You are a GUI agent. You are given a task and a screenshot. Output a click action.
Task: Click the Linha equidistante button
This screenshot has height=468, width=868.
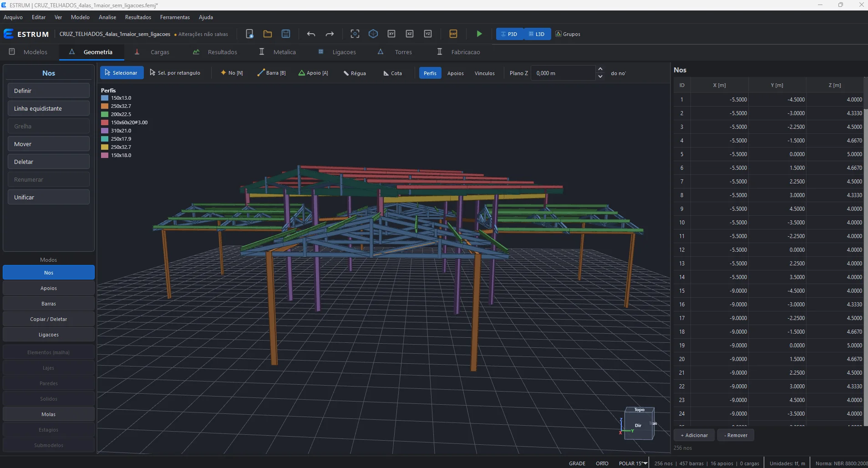coord(49,108)
